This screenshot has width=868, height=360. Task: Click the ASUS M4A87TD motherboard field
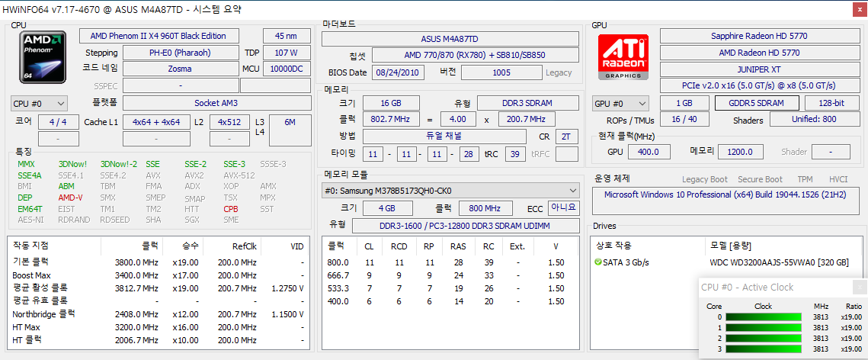click(x=450, y=39)
